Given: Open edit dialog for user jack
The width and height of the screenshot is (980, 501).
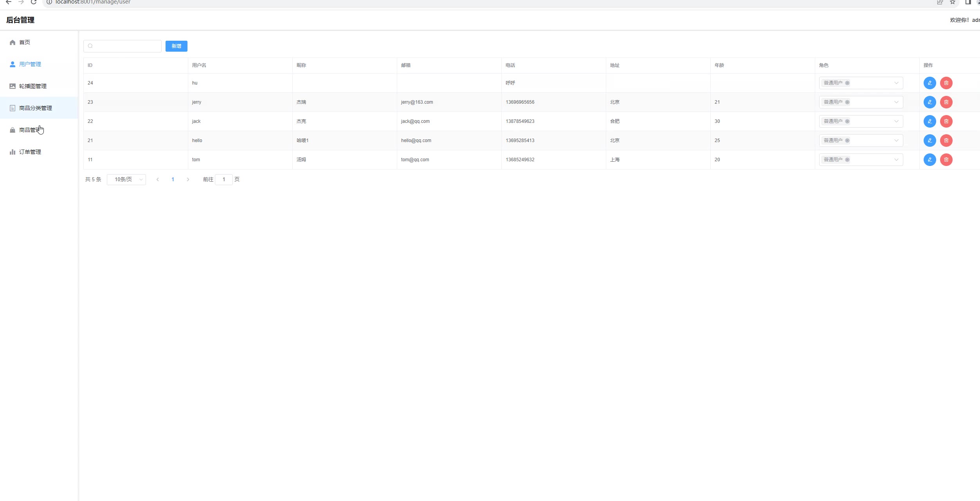Looking at the screenshot, I should click(930, 121).
